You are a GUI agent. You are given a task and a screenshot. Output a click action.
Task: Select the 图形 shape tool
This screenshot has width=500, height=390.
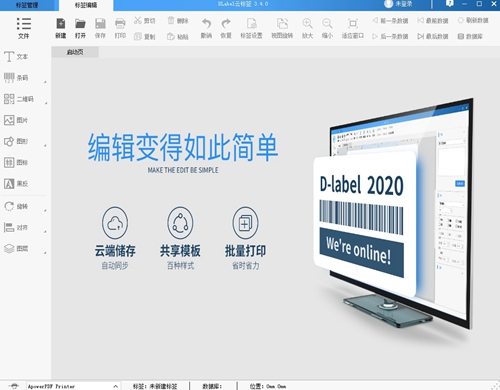tap(16, 141)
